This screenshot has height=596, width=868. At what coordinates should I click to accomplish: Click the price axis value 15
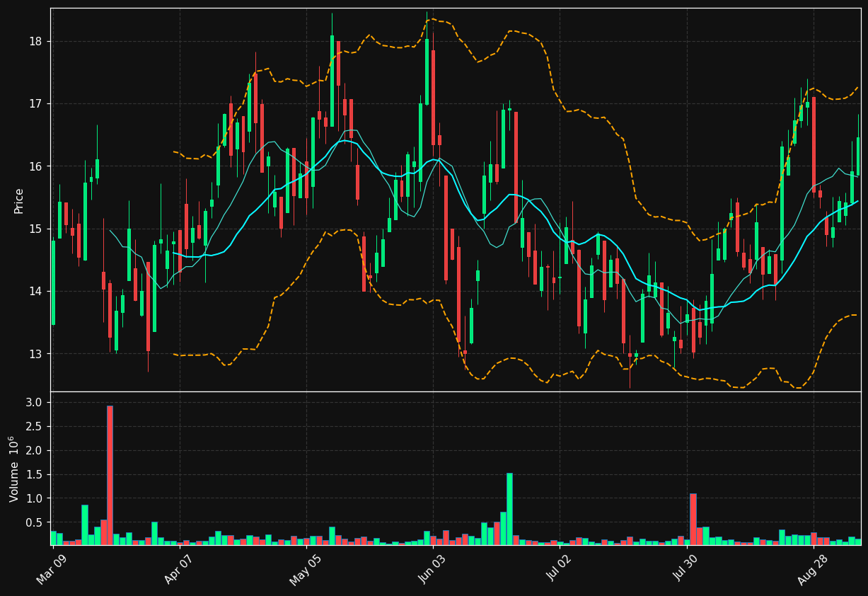coord(35,229)
